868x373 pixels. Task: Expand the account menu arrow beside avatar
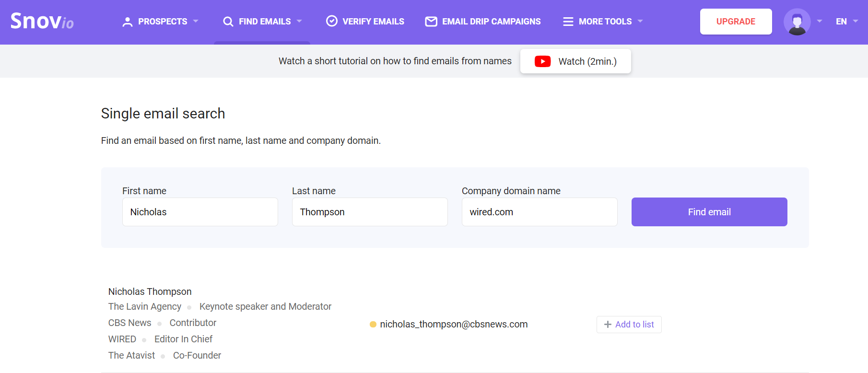click(820, 21)
